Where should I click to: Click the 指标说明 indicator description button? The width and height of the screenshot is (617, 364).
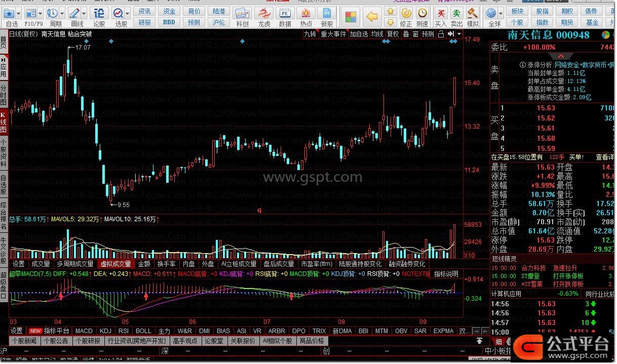(446, 274)
